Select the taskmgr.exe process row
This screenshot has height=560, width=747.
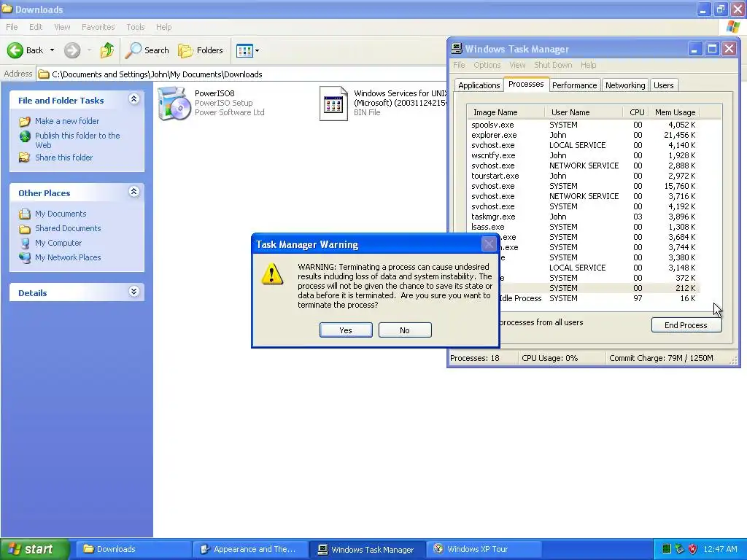pyautogui.click(x=584, y=217)
